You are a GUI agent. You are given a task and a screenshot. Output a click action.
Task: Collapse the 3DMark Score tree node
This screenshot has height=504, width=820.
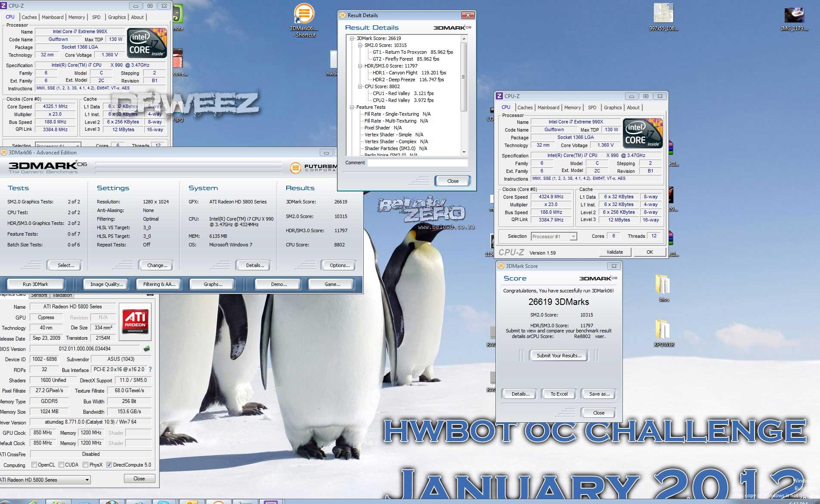click(x=352, y=38)
